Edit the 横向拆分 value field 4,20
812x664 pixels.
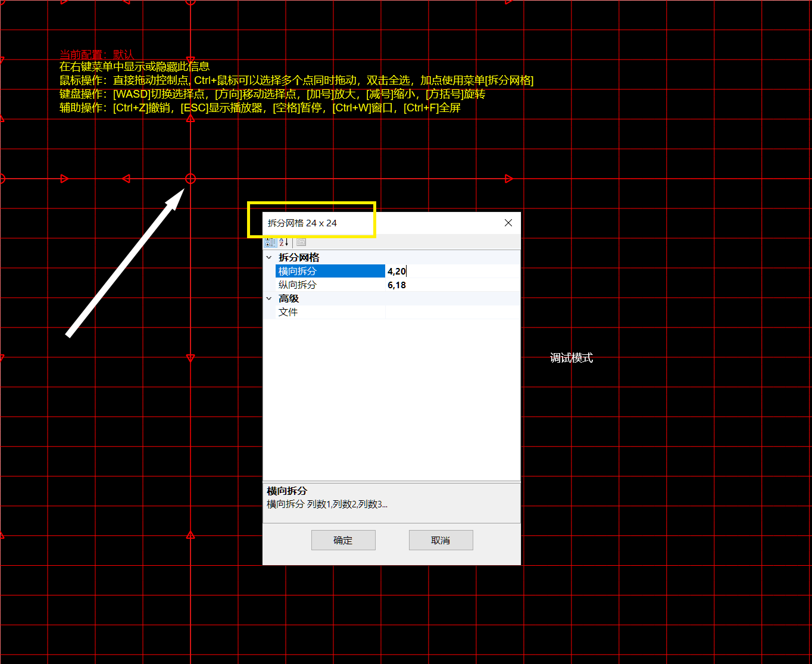click(x=452, y=271)
